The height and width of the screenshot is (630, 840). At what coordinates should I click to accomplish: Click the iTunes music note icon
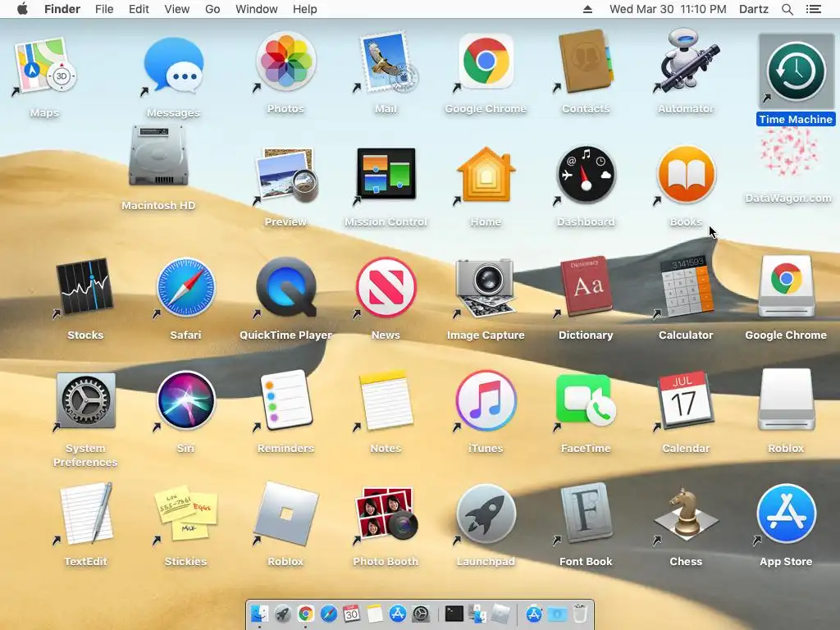click(x=486, y=400)
